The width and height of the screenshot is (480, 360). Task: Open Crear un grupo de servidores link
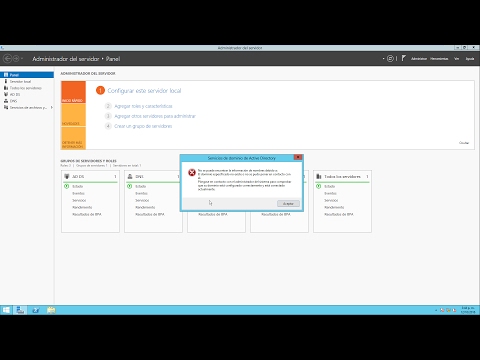click(x=143, y=126)
